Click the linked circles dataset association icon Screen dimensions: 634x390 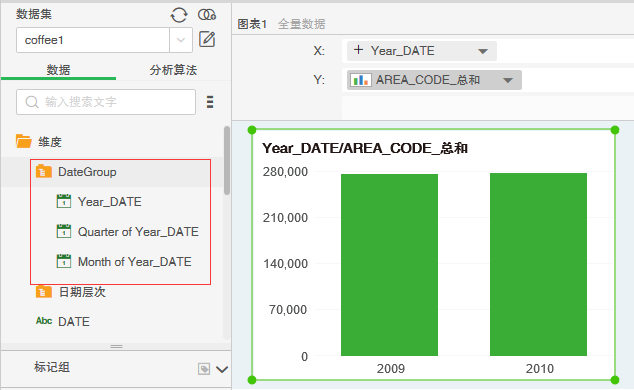pos(207,15)
